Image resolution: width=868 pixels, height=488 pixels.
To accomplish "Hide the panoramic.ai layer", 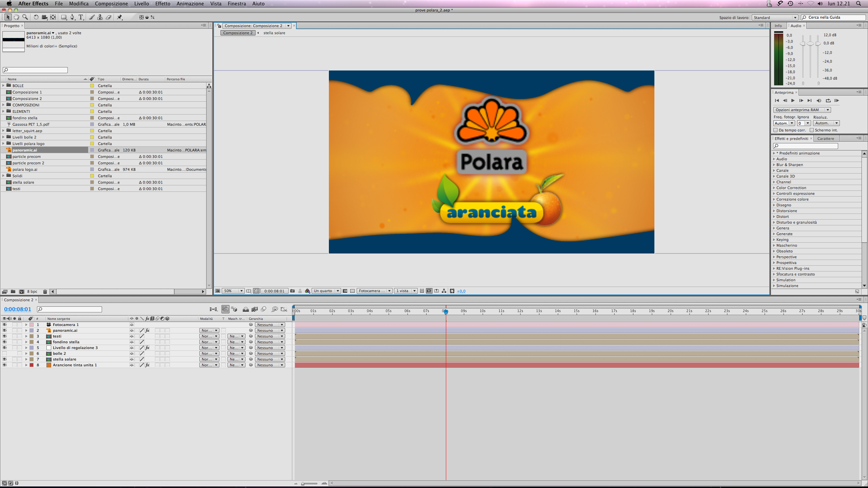I will [x=4, y=330].
